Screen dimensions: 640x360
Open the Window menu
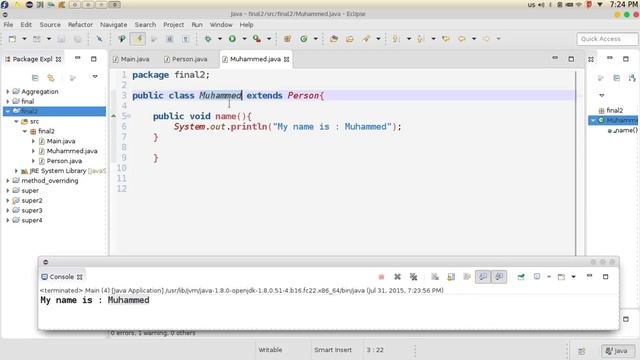(x=221, y=24)
